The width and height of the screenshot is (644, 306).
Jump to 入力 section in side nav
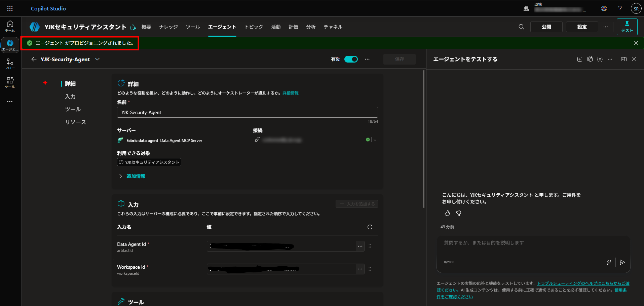[x=70, y=97]
